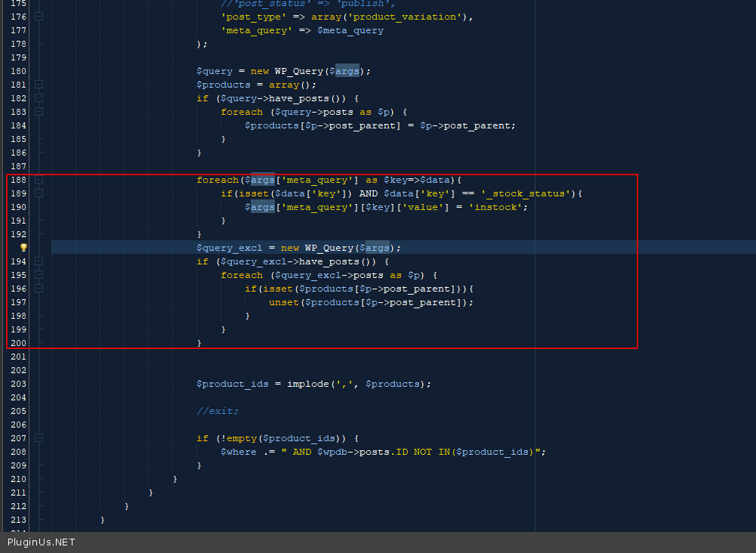Place cursor on the implode function call

[307, 384]
